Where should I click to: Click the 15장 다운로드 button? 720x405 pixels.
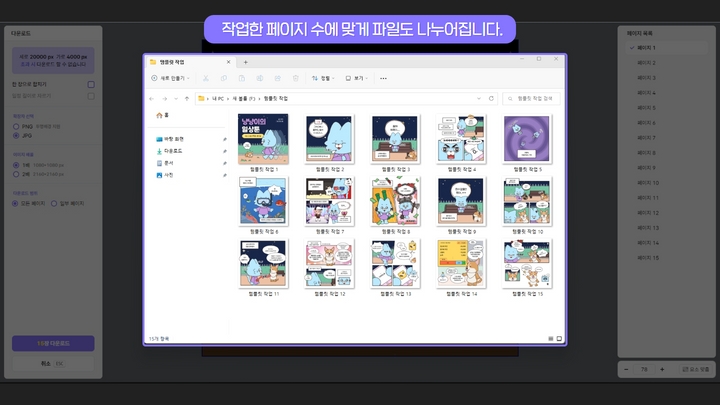(x=53, y=343)
